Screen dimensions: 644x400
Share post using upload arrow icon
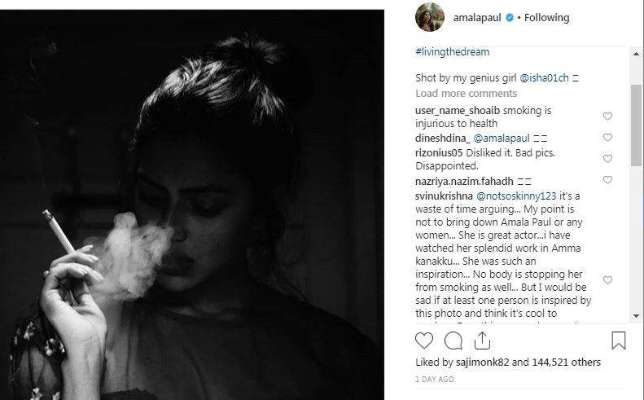(x=482, y=340)
